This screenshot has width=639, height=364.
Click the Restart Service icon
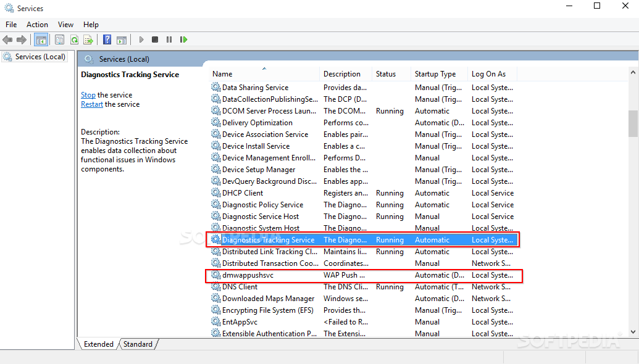click(184, 39)
